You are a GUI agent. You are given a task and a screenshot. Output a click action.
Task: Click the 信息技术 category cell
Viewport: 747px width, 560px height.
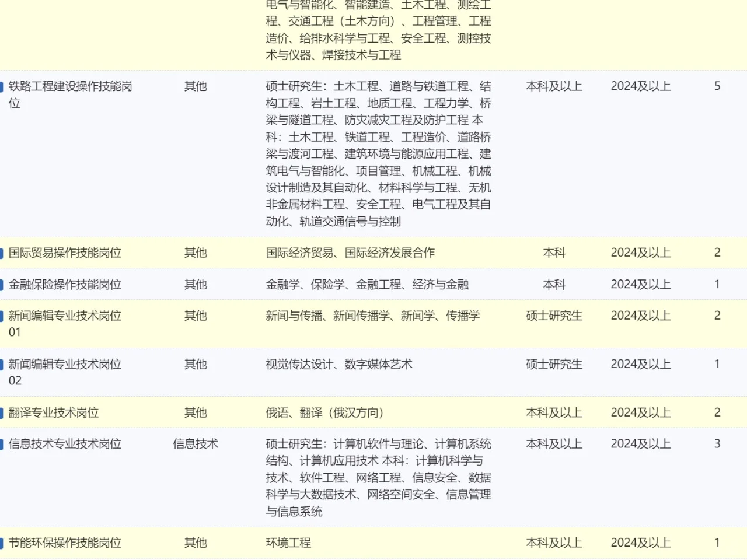[196, 444]
